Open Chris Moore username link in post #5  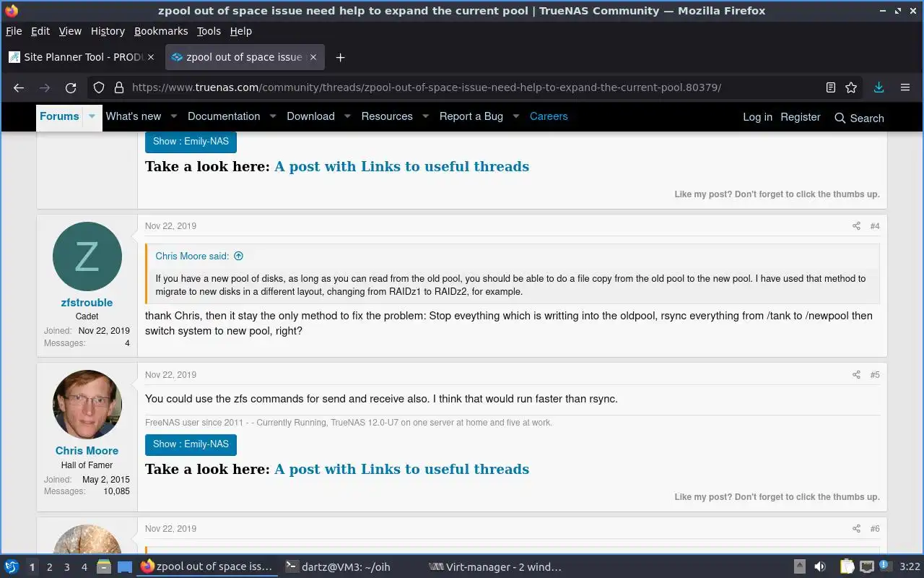click(87, 451)
